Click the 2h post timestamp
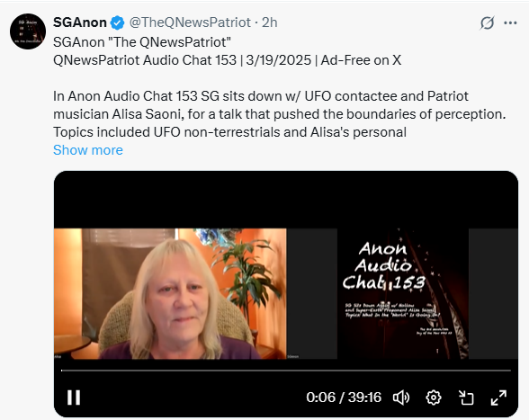Image resolution: width=529 pixels, height=420 pixels. [270, 22]
